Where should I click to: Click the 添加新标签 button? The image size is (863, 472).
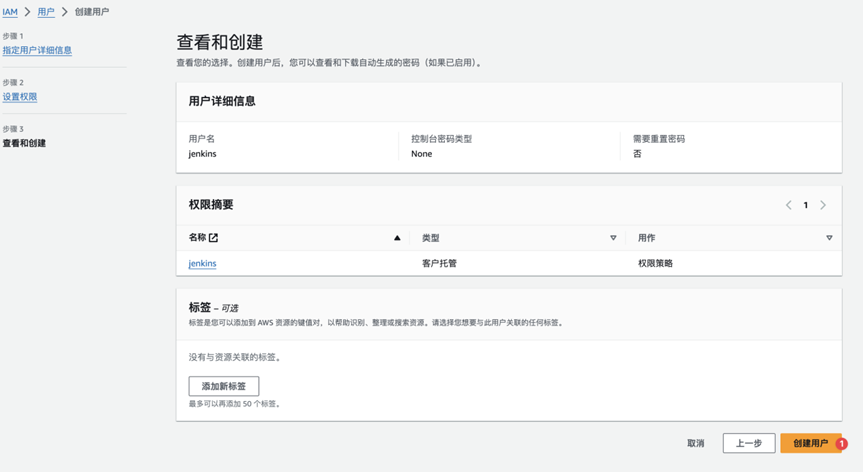pyautogui.click(x=224, y=386)
